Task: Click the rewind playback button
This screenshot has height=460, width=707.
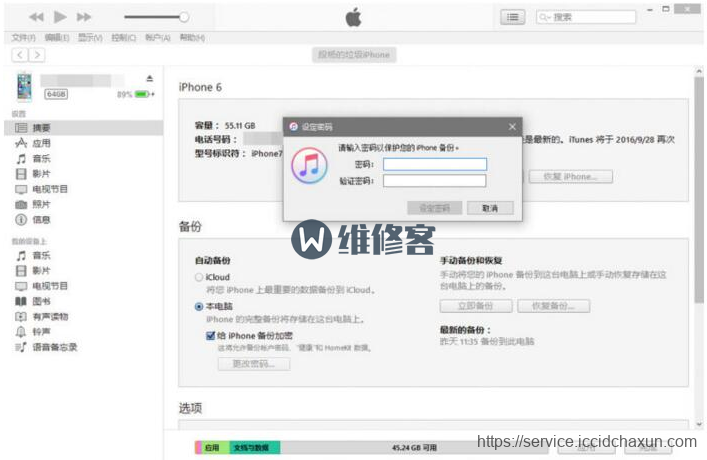Action: point(37,17)
